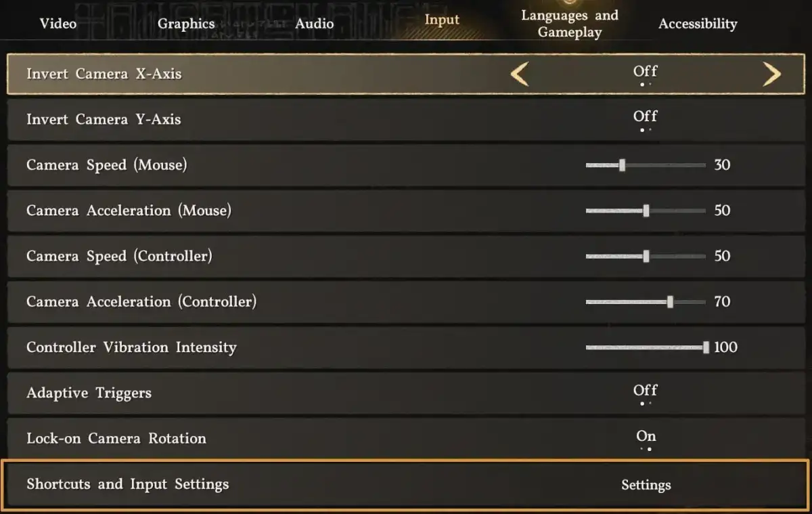The height and width of the screenshot is (514, 812).
Task: Adjust the Camera Speed (Mouse) slider
Action: [x=622, y=165]
